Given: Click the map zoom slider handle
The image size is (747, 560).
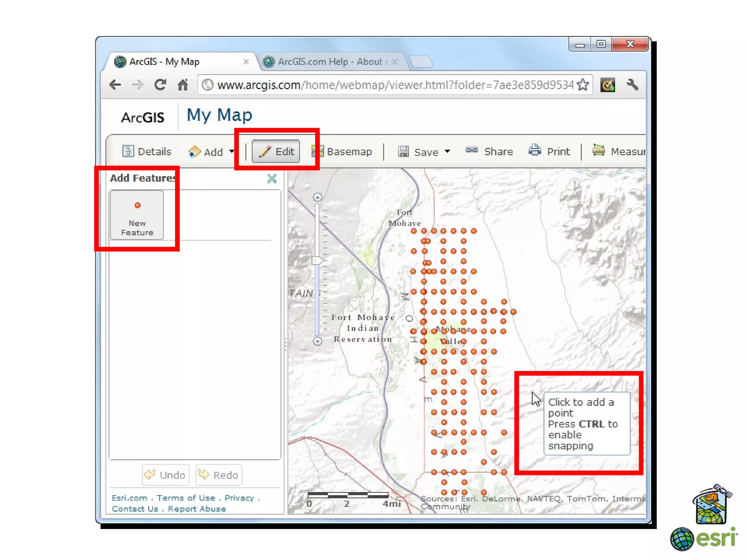Looking at the screenshot, I should tap(317, 260).
